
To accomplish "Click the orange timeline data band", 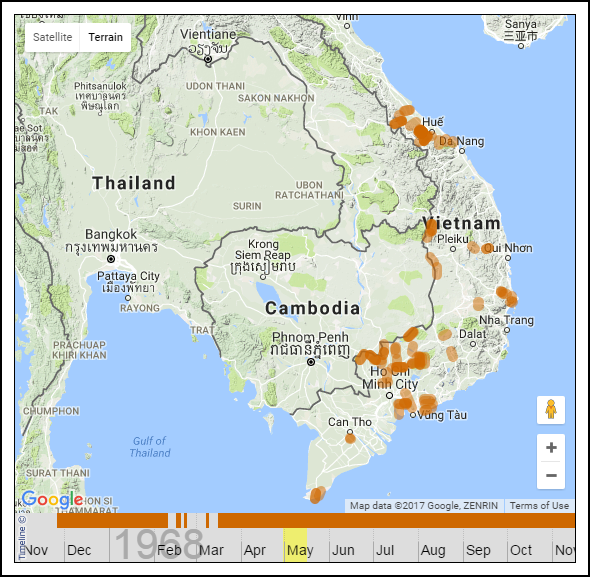I will tap(396, 521).
